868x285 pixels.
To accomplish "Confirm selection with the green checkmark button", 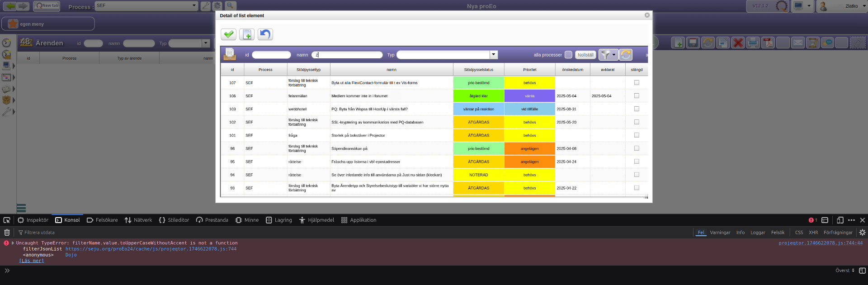I will point(229,34).
